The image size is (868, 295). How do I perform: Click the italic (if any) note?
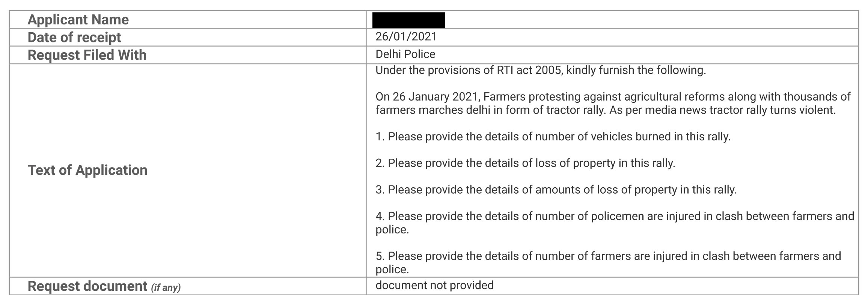click(x=166, y=287)
